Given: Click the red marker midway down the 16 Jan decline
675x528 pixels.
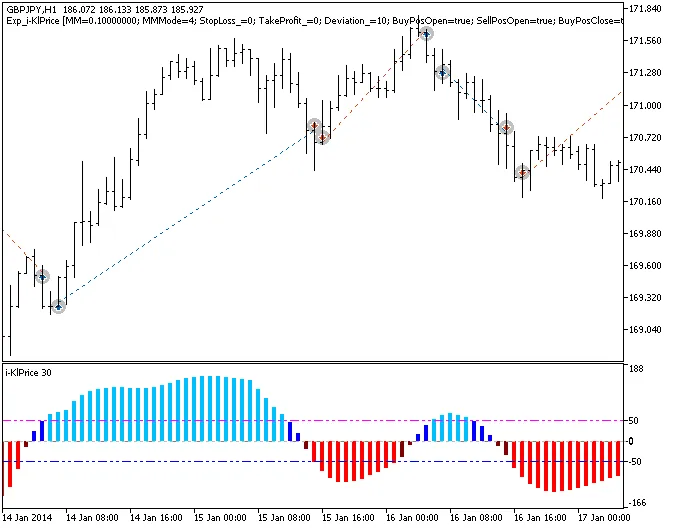Looking at the screenshot, I should [506, 128].
